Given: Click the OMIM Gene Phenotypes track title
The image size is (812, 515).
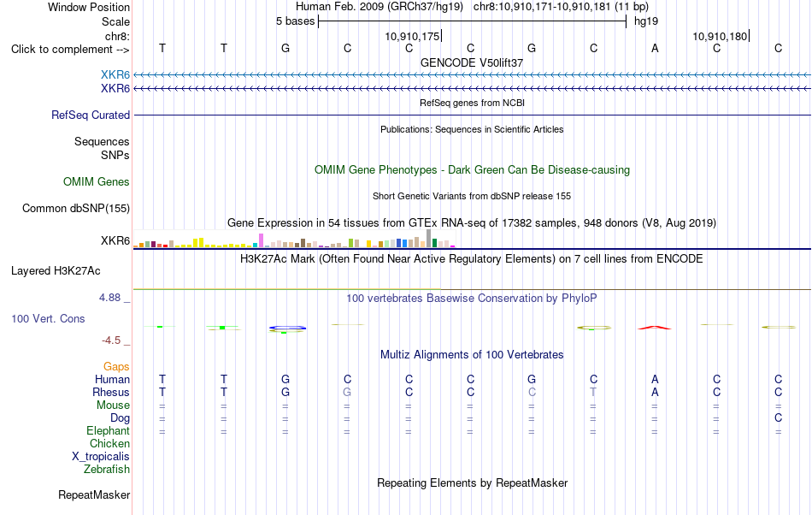Looking at the screenshot, I should (x=473, y=170).
